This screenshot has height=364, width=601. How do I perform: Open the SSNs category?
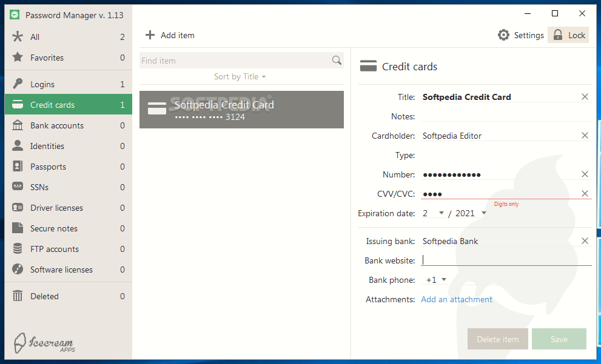pos(68,187)
